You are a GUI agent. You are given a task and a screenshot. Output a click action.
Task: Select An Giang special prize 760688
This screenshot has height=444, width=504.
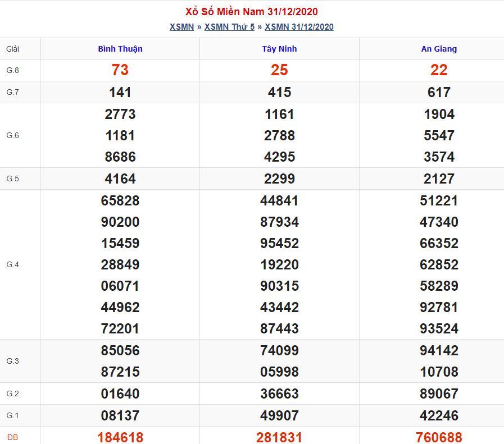[x=439, y=437]
